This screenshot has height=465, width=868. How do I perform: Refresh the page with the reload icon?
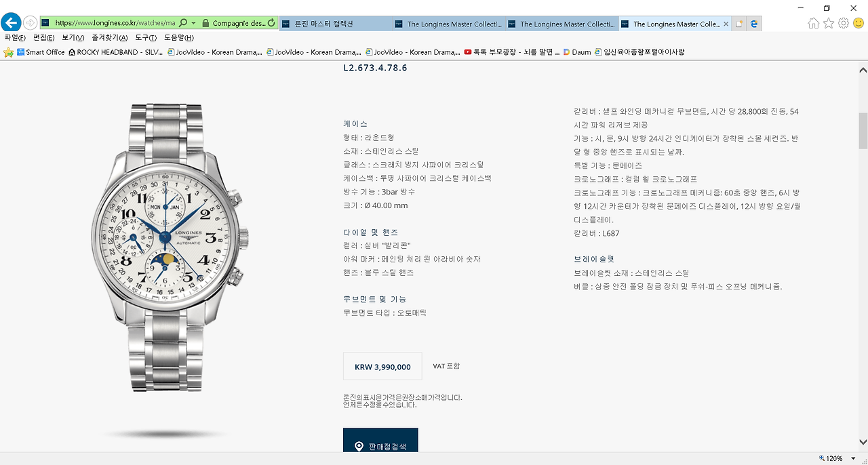point(272,23)
